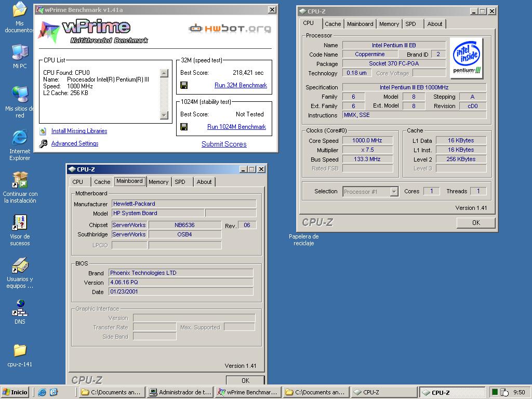This screenshot has width=532, height=399.
Task: Select About tab in lower CPU-Z window
Action: click(204, 182)
